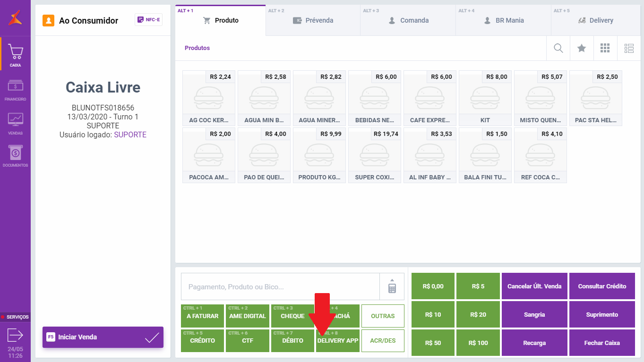This screenshot has width=644, height=362.
Task: Show favorite products with star icon
Action: point(582,48)
